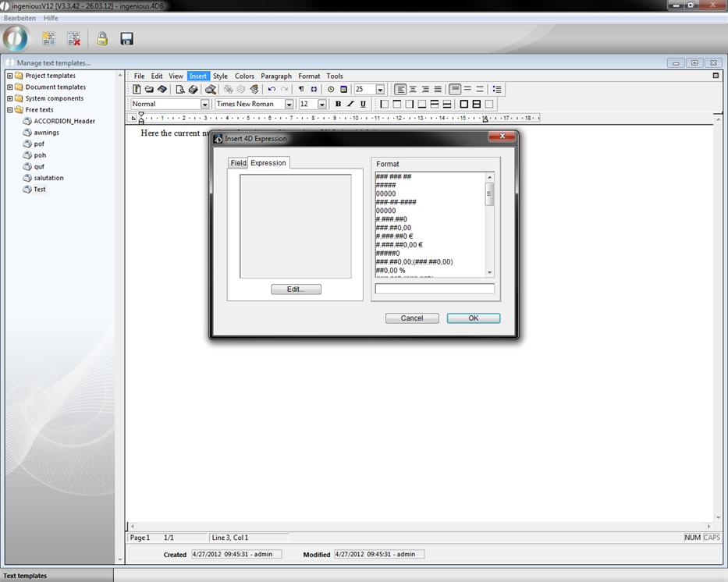Click the undo arrow in the editor toolbar
The height and width of the screenshot is (582, 728).
[x=272, y=90]
